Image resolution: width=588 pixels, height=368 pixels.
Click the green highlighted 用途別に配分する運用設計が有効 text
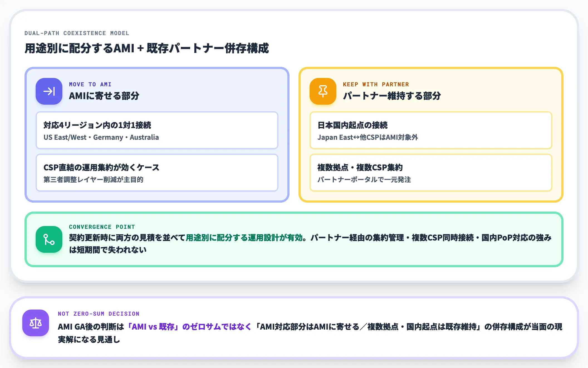click(244, 238)
